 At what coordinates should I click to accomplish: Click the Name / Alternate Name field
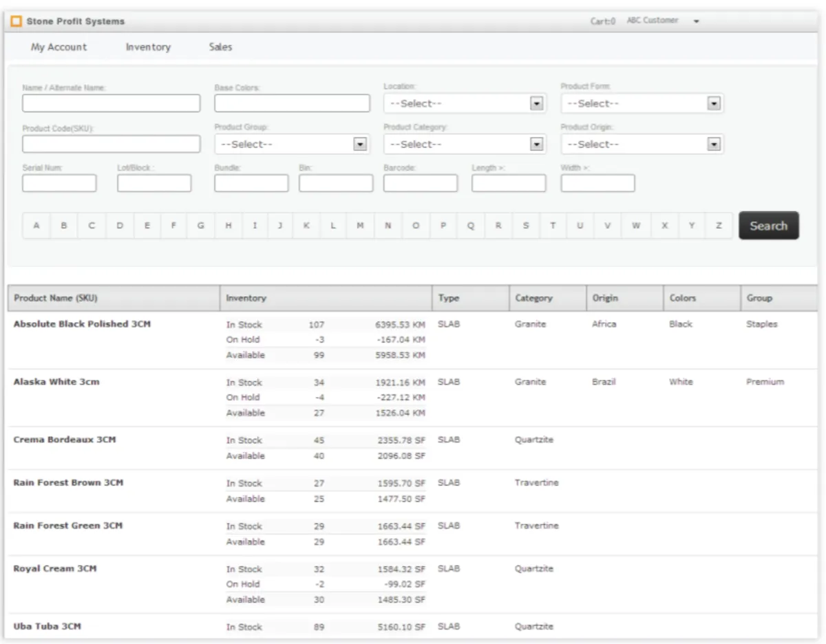click(x=111, y=103)
